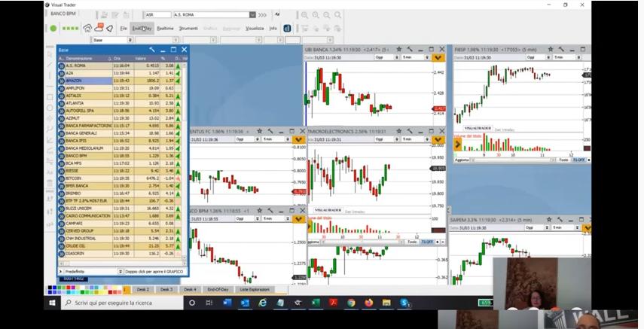
Task: Switch to Desk 3 tab
Action: [x=166, y=290]
